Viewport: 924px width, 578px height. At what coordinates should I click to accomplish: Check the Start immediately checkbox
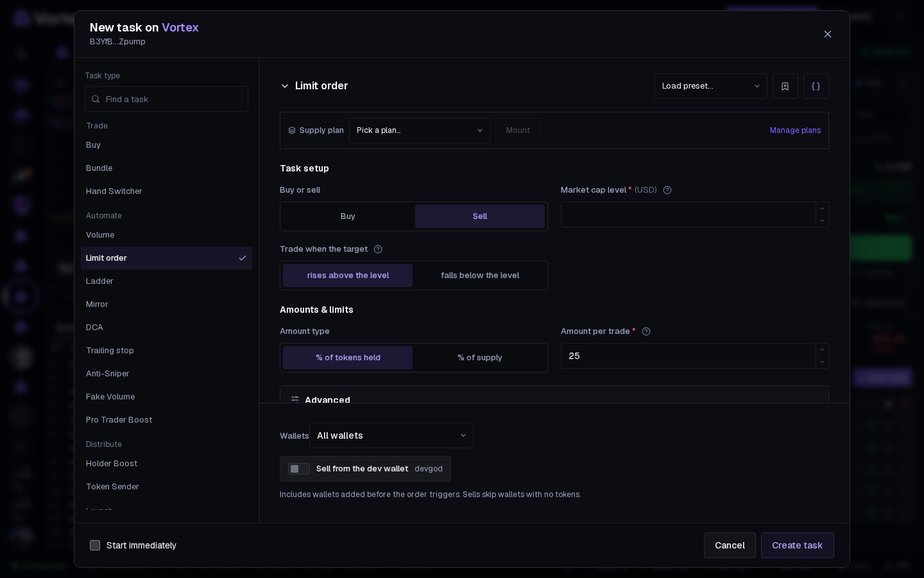(95, 545)
